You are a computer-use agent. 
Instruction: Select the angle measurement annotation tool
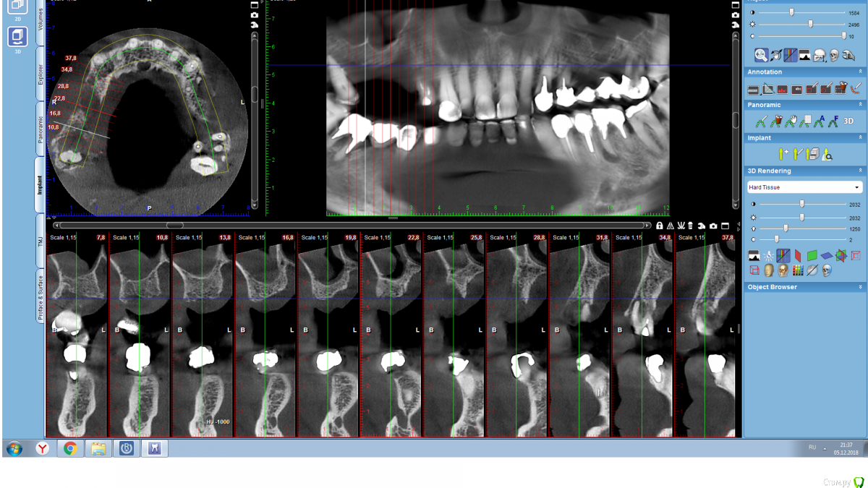[x=768, y=89]
